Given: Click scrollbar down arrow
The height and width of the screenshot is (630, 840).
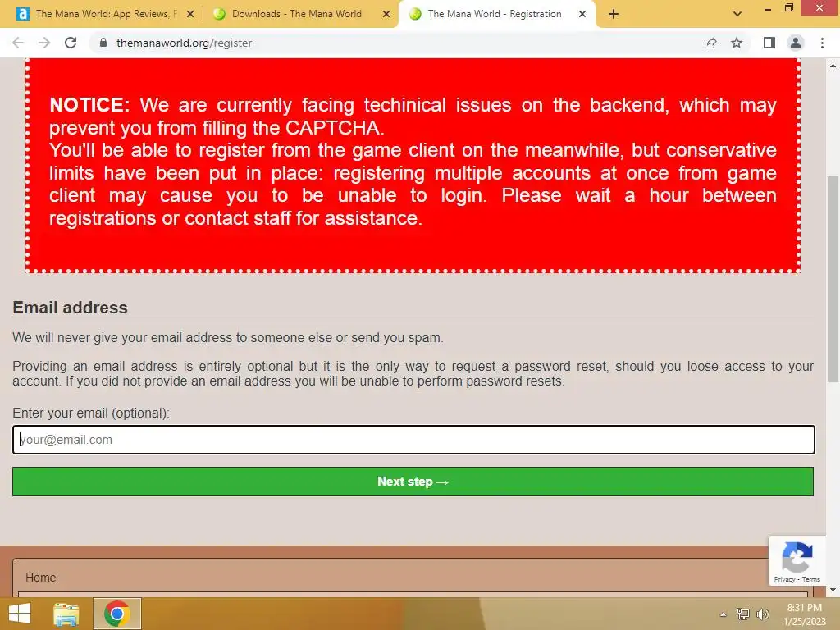Looking at the screenshot, I should 833,591.
